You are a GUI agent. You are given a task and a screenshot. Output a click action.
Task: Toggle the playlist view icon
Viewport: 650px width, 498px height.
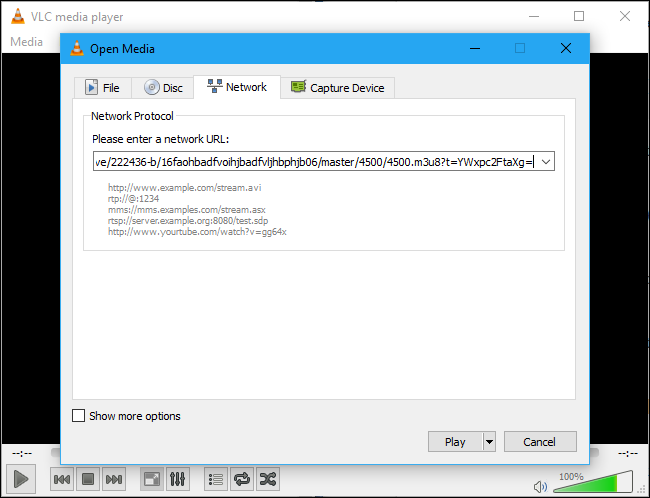216,479
